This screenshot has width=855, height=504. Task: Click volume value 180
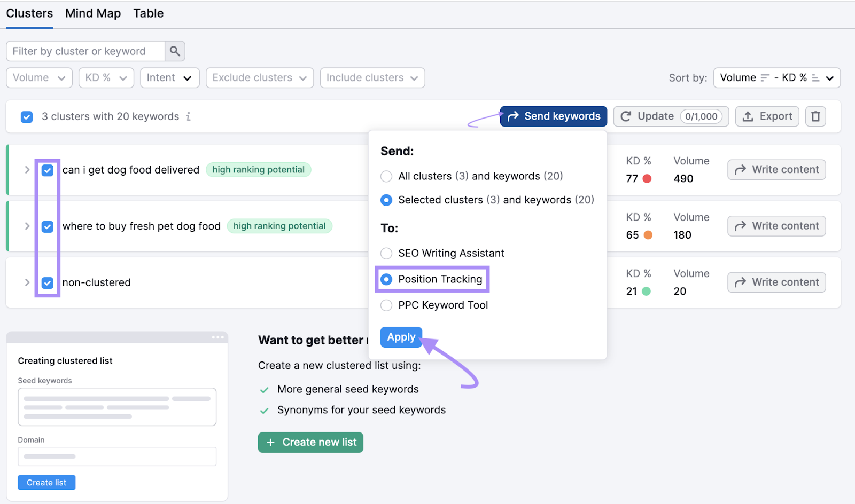point(682,235)
